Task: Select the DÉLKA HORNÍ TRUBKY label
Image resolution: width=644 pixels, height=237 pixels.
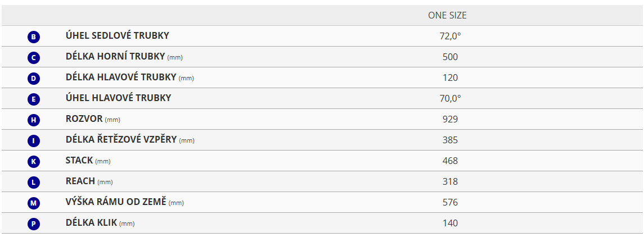Action: click(x=115, y=57)
